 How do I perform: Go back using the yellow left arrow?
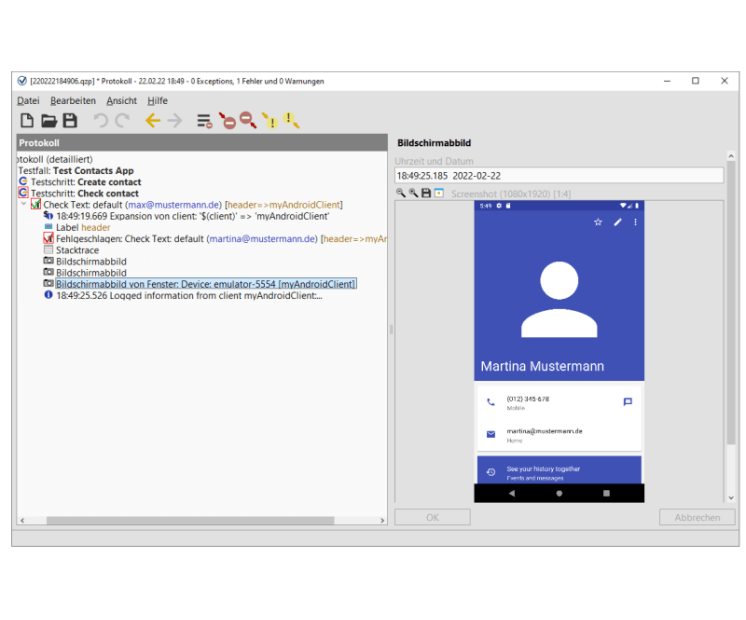tap(152, 121)
